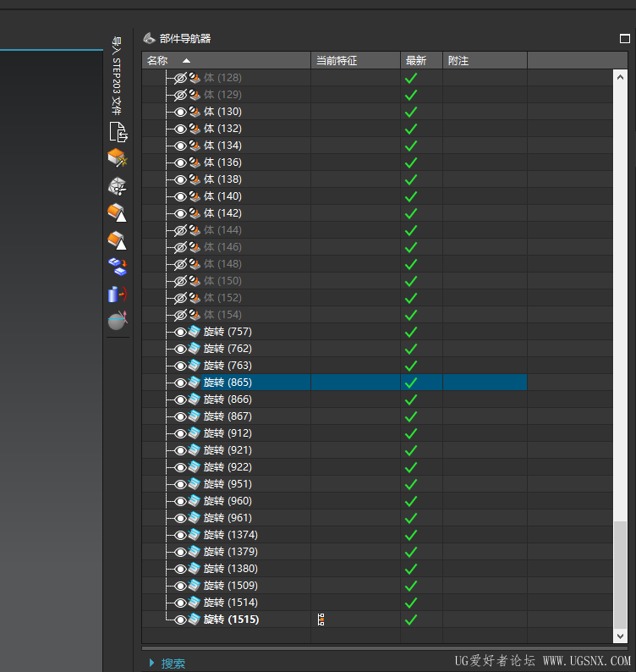
Task: Click the revolve icon of 旋转 (1374)
Action: click(195, 535)
